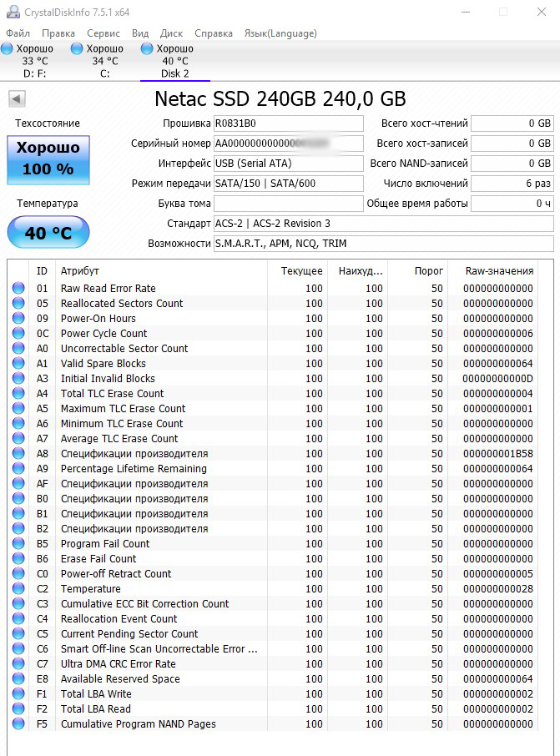Click status icon for Reallocation Event Count
Viewport: 560px width, 756px height.
[x=18, y=618]
